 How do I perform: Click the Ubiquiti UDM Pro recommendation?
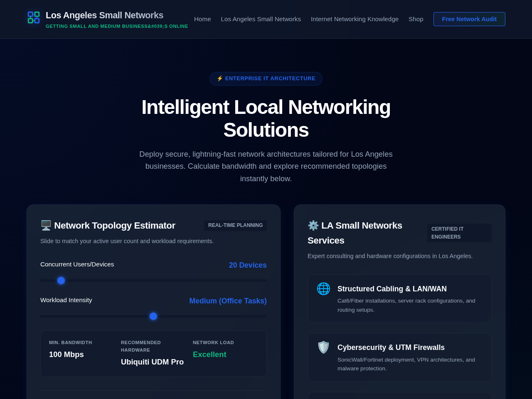coord(152,362)
